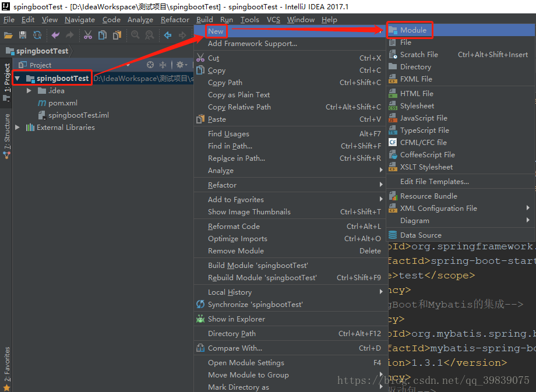536x392 pixels.
Task: Click the Open folder toolbar icon
Action: pos(8,35)
